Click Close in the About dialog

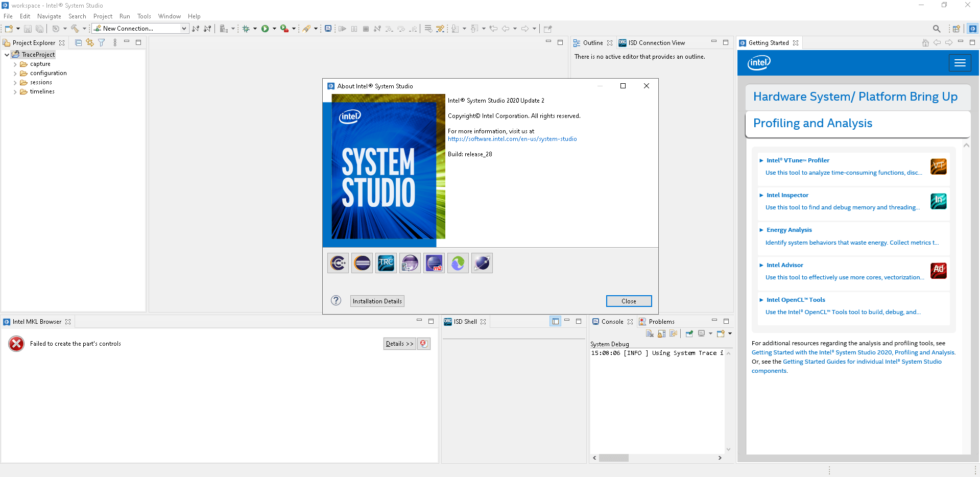pyautogui.click(x=629, y=301)
